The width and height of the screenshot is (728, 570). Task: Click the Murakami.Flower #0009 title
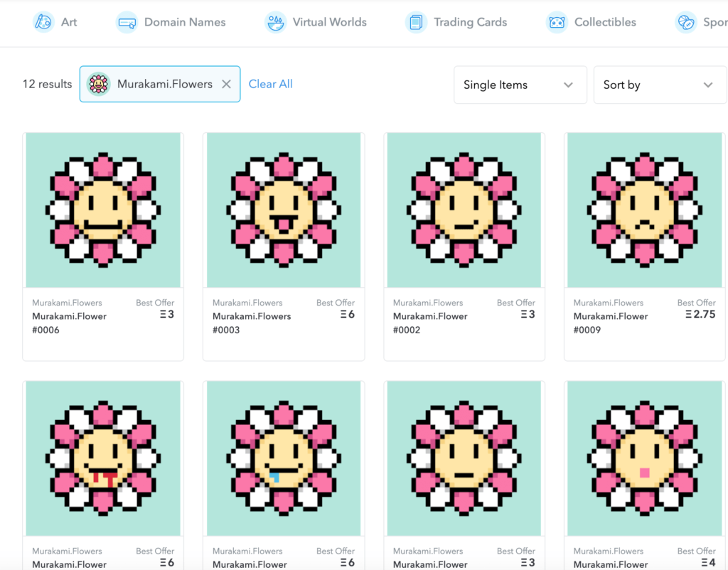[611, 323]
